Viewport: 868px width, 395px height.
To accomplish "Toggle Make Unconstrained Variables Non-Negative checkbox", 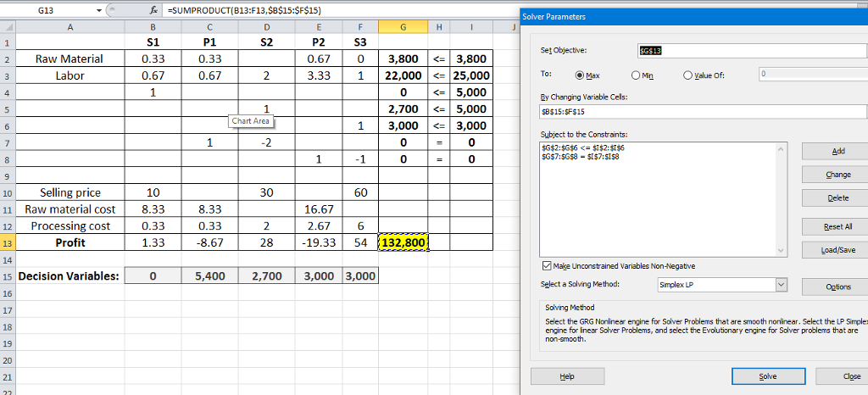I will click(546, 264).
